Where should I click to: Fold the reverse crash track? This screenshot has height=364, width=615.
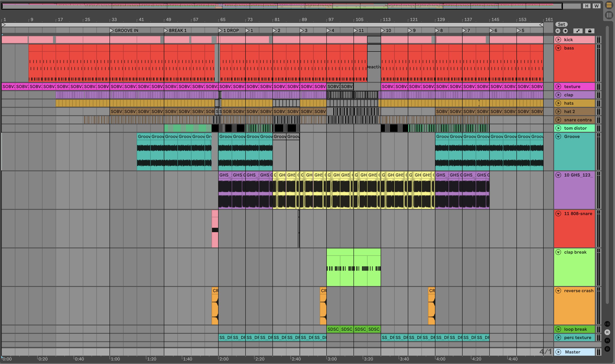click(558, 291)
